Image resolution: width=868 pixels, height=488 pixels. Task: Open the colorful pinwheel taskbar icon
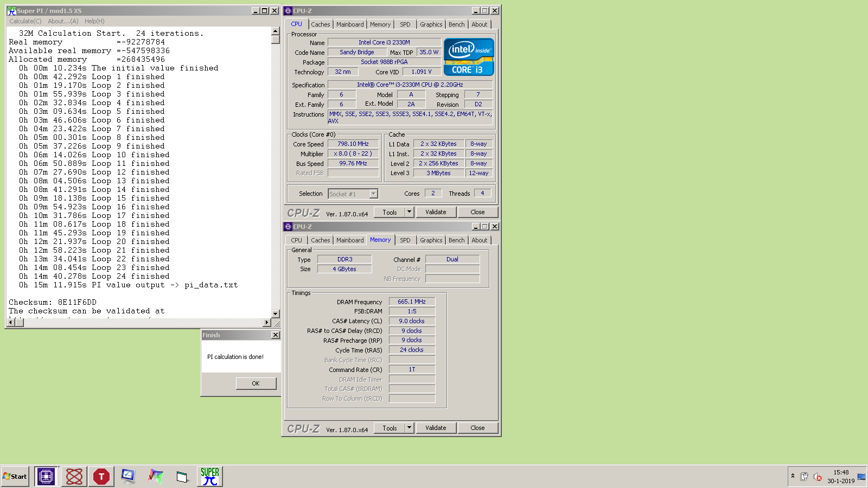click(155, 477)
